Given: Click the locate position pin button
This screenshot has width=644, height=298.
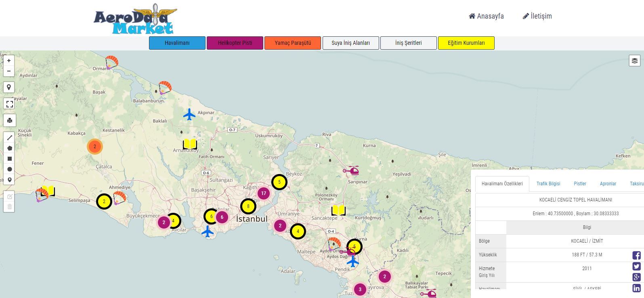Looking at the screenshot, I should [9, 87].
